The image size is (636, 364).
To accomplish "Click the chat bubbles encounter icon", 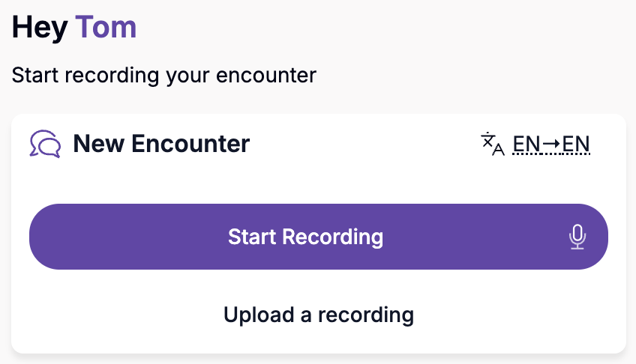I will [45, 143].
